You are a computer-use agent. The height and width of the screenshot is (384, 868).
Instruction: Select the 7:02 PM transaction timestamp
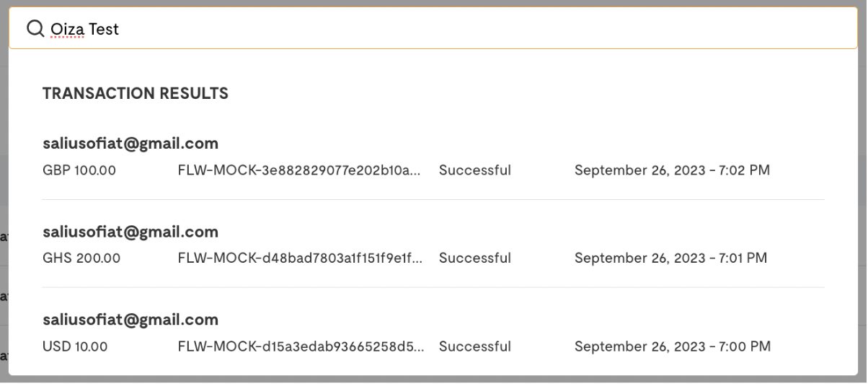672,170
